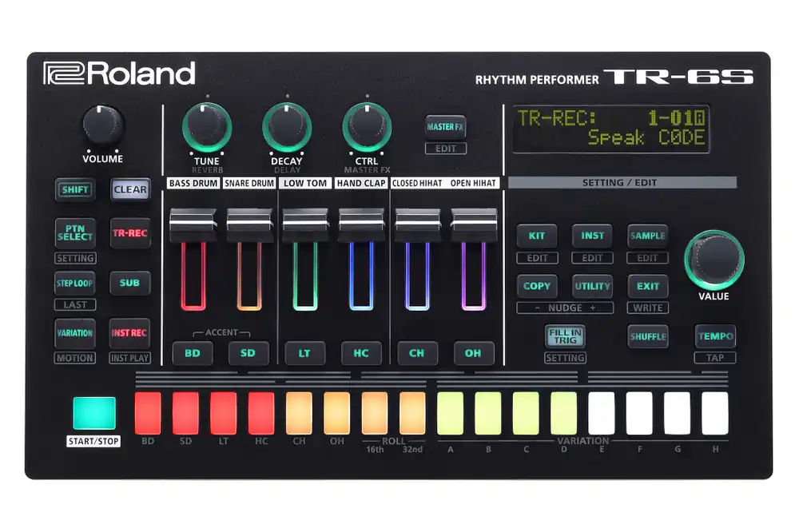Toggle the FILL IN TRIG button
The height and width of the screenshot is (532, 799).
[x=565, y=336]
